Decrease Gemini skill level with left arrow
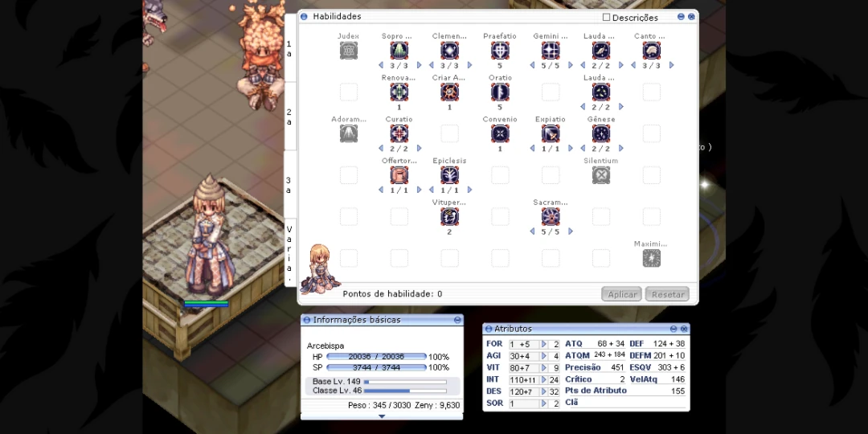 click(x=532, y=65)
